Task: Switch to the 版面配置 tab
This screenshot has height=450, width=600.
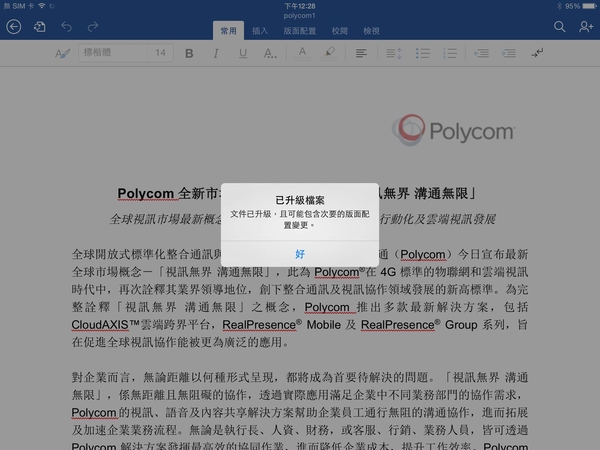Action: point(300,31)
